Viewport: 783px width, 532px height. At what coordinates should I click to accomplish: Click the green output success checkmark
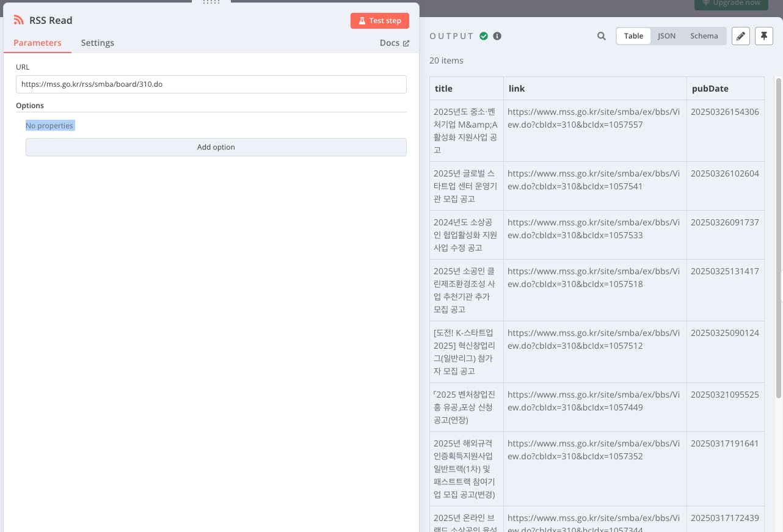484,36
